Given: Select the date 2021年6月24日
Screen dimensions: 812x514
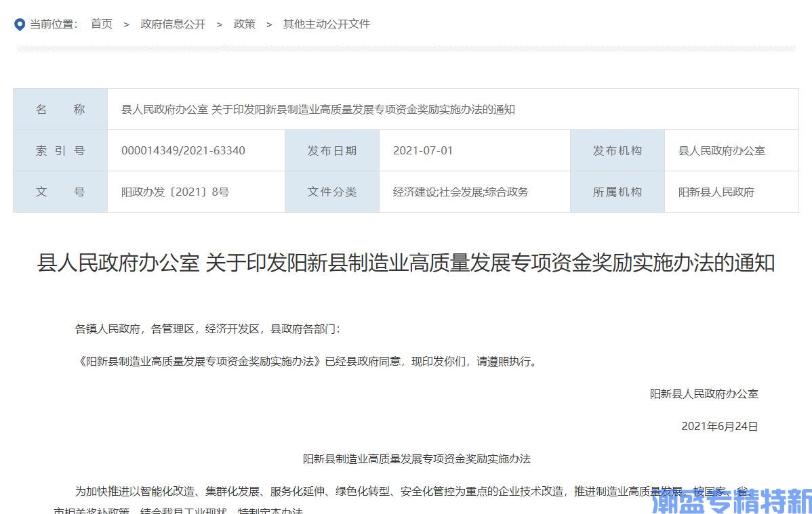Looking at the screenshot, I should 719,426.
